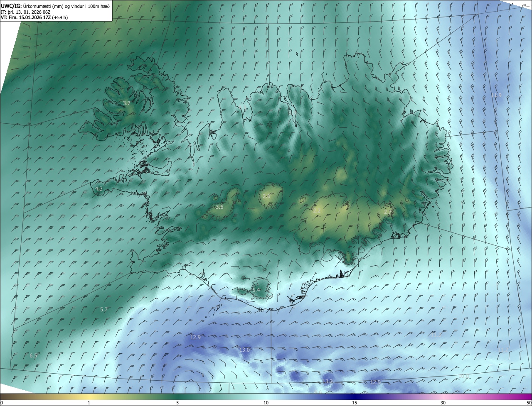Click the 6.5 value label over the ocean

(33, 355)
